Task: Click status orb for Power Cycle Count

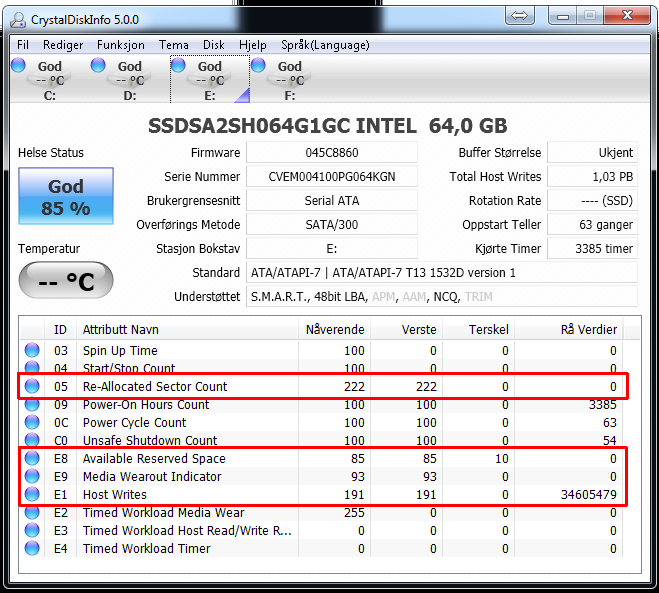Action: (32, 422)
